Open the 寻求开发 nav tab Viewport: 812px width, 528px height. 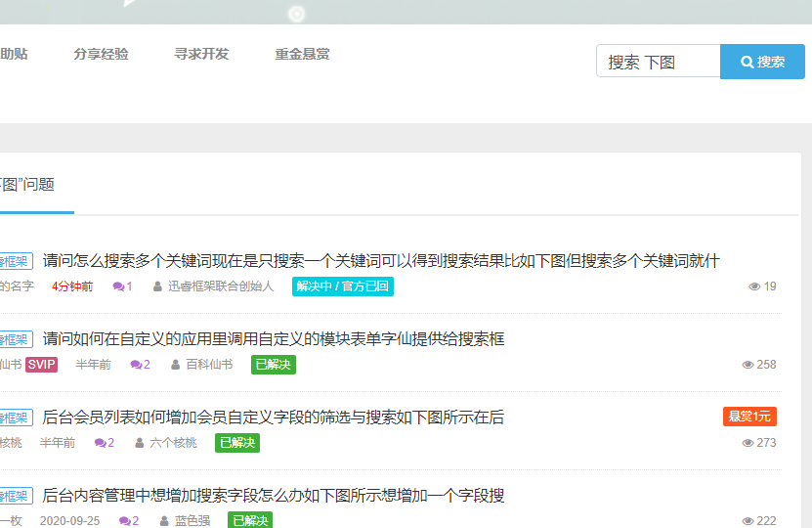tap(201, 54)
